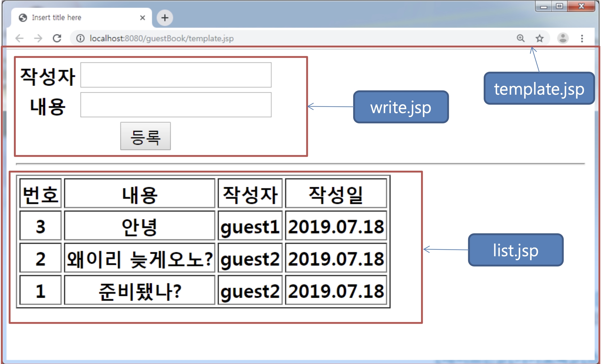Open the user profile avatar icon
Image resolution: width=602 pixels, height=364 pixels.
[563, 38]
